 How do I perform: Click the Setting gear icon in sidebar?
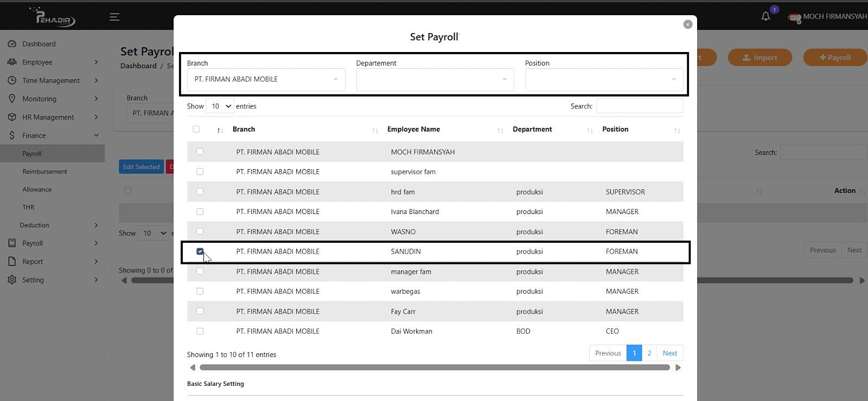click(x=12, y=280)
